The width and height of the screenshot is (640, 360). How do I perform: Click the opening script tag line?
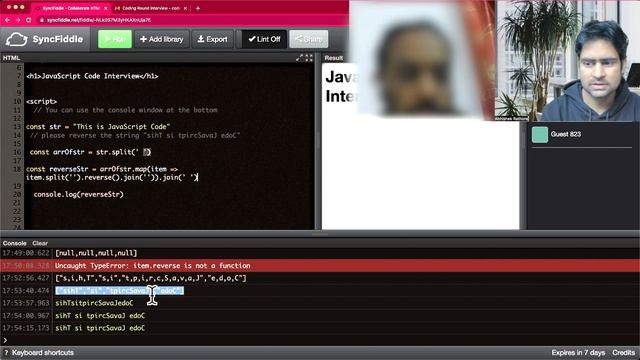coord(42,102)
